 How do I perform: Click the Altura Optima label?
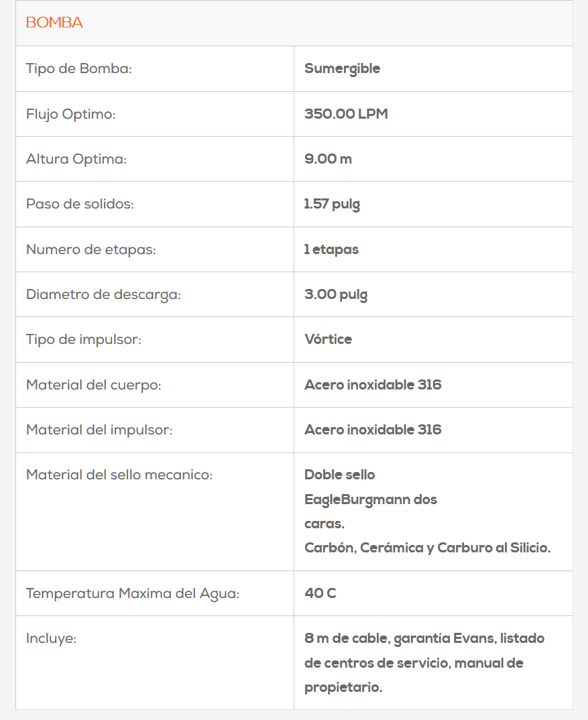tap(76, 159)
